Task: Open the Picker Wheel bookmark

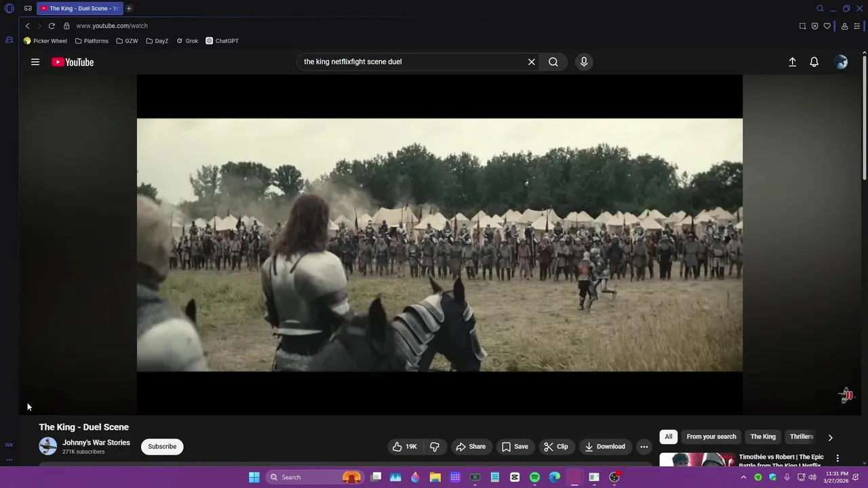Action: tap(45, 41)
